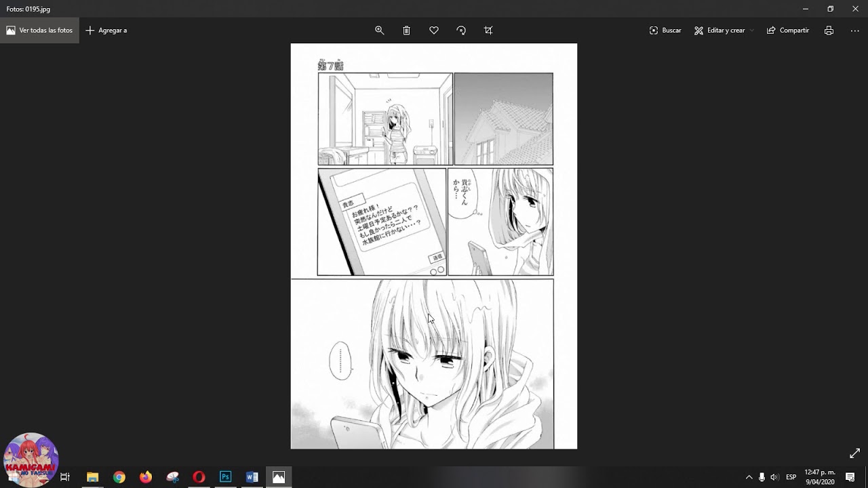Enter fullscreen with the diagonal arrows icon

[x=854, y=453]
